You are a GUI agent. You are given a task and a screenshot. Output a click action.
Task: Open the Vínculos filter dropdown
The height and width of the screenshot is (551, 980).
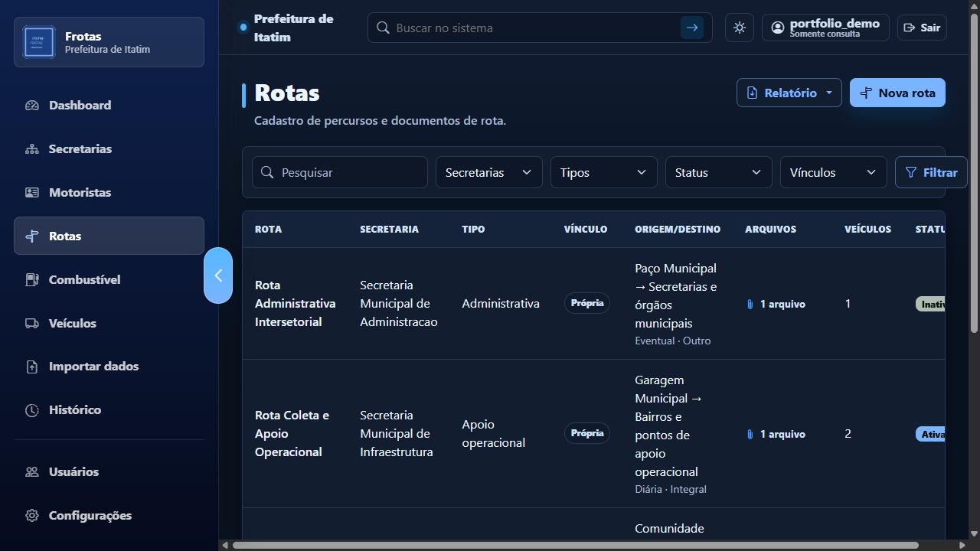pos(833,172)
